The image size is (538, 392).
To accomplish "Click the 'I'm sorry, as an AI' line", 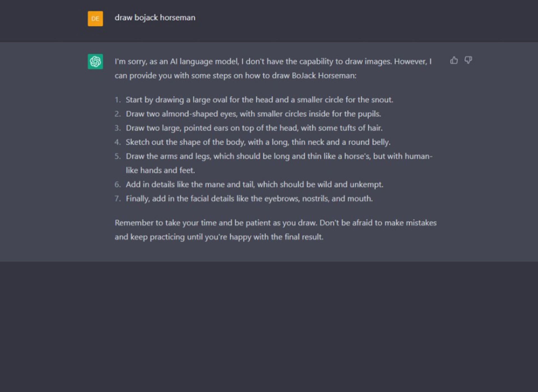I will (x=273, y=61).
